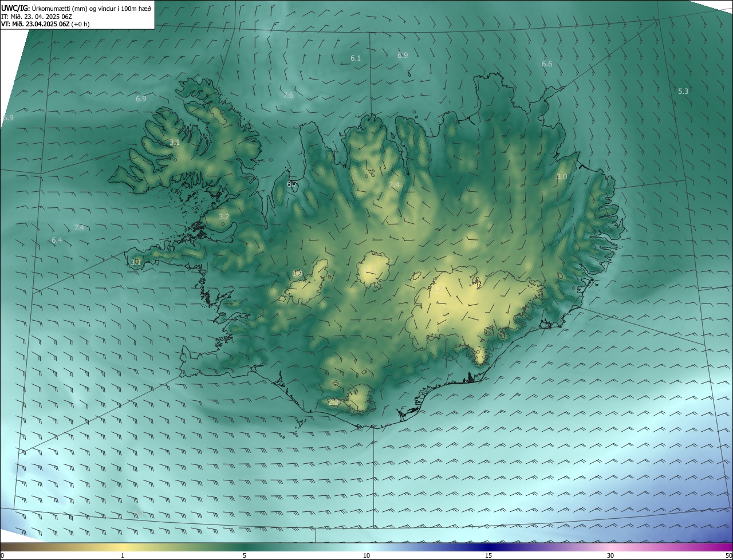Image resolution: width=733 pixels, height=560 pixels.
Task: Click the 1.2 value label on the map
Action: point(436,289)
